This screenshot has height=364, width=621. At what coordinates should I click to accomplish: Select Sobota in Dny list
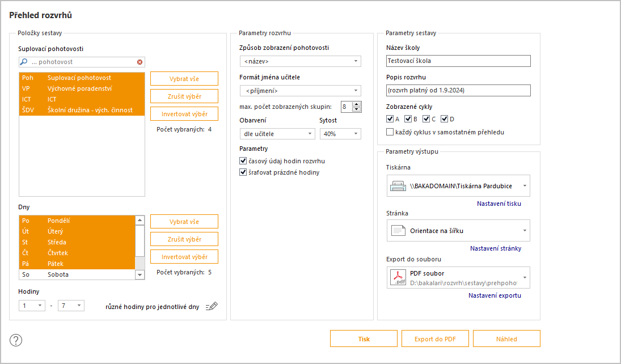tap(77, 274)
